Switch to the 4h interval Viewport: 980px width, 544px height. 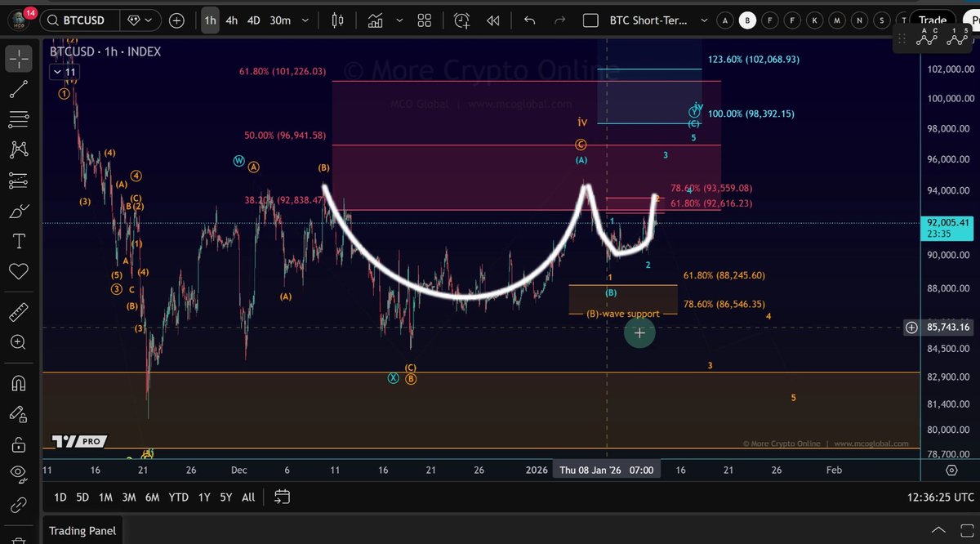pos(232,20)
